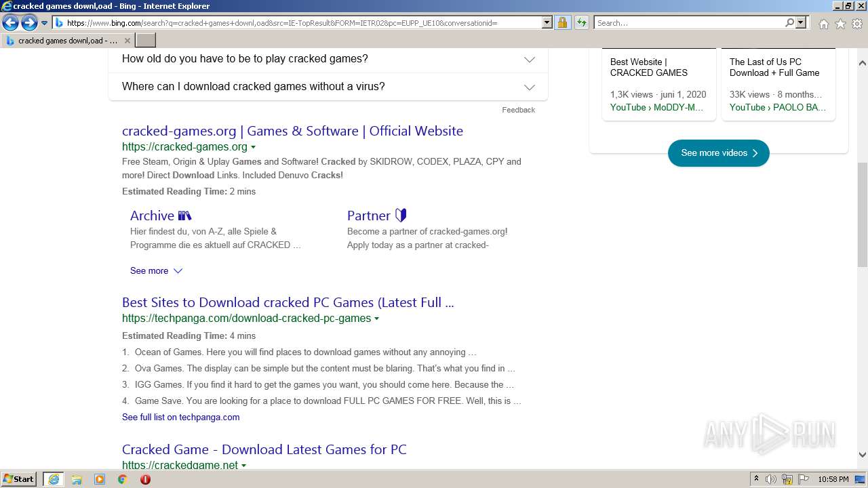The width and height of the screenshot is (868, 488).
Task: Go forward using the browser Forward arrow
Action: tap(29, 23)
